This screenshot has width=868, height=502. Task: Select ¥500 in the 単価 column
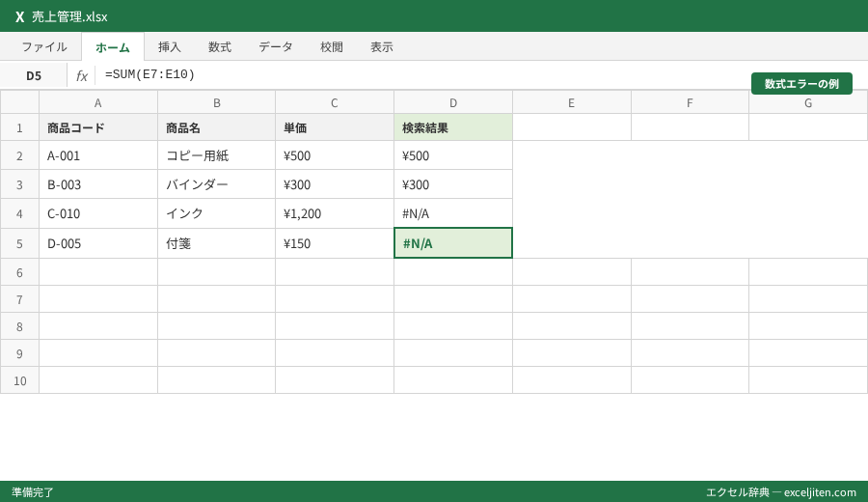pyautogui.click(x=335, y=155)
